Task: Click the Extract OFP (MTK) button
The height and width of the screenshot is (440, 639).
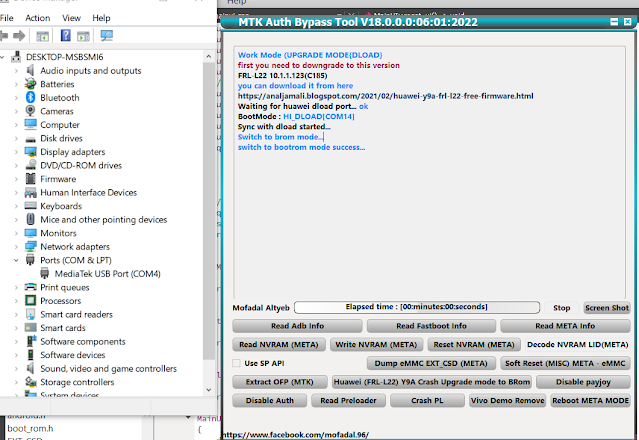Action: 280,382
